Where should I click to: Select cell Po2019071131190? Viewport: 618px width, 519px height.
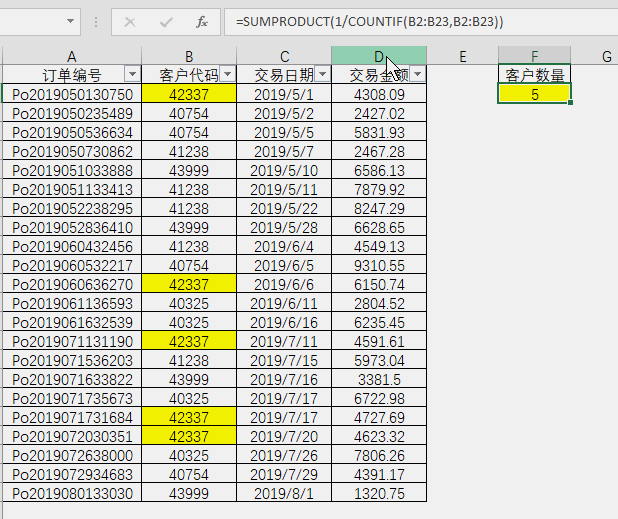(72, 341)
